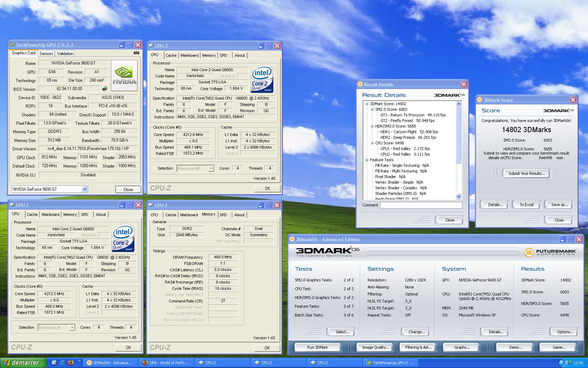Collapse Feature Tests tree node

tap(367, 160)
